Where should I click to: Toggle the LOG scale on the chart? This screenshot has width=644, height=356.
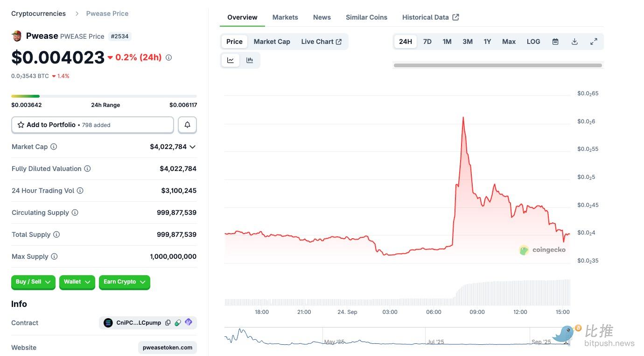click(x=533, y=42)
